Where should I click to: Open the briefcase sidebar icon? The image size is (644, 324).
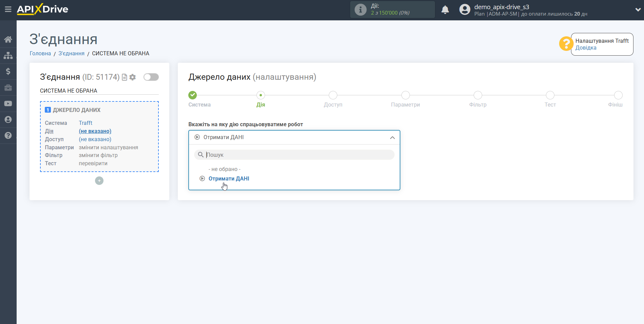point(8,88)
